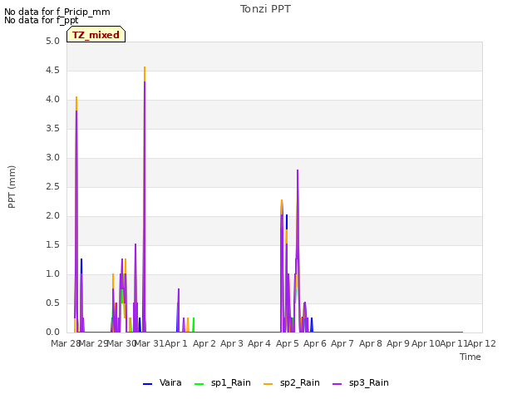The width and height of the screenshot is (532, 399).
Task: Click the green sp1_Rain legend swatch
Action: [x=199, y=384]
